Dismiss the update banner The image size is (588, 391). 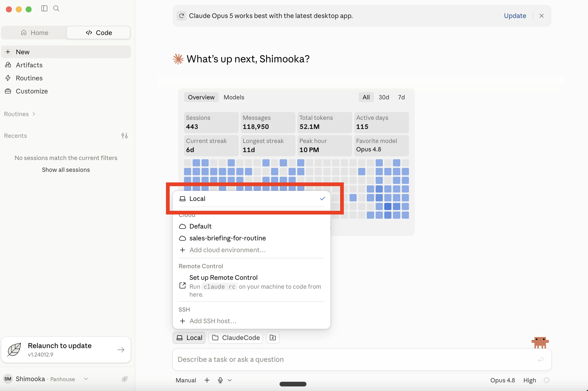542,16
